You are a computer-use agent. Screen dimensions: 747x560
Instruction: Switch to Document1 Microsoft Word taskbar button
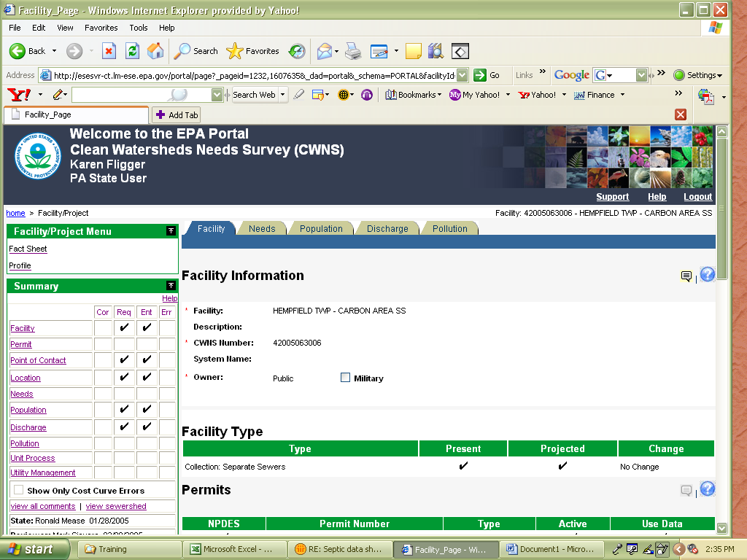coord(551,549)
